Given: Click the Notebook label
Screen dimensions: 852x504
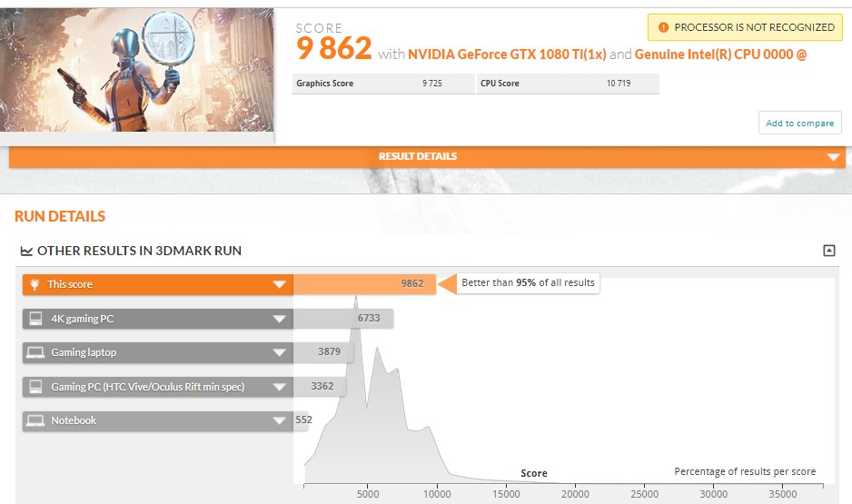Looking at the screenshot, I should [x=74, y=420].
